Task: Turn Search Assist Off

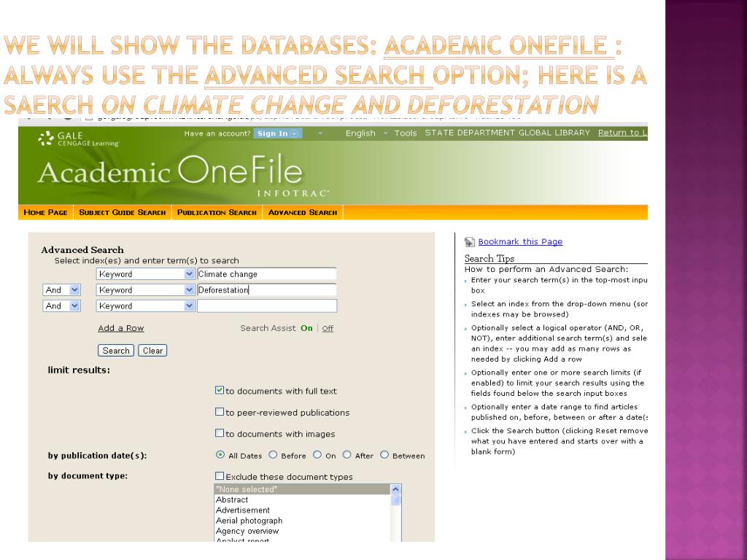Action: pyautogui.click(x=328, y=328)
